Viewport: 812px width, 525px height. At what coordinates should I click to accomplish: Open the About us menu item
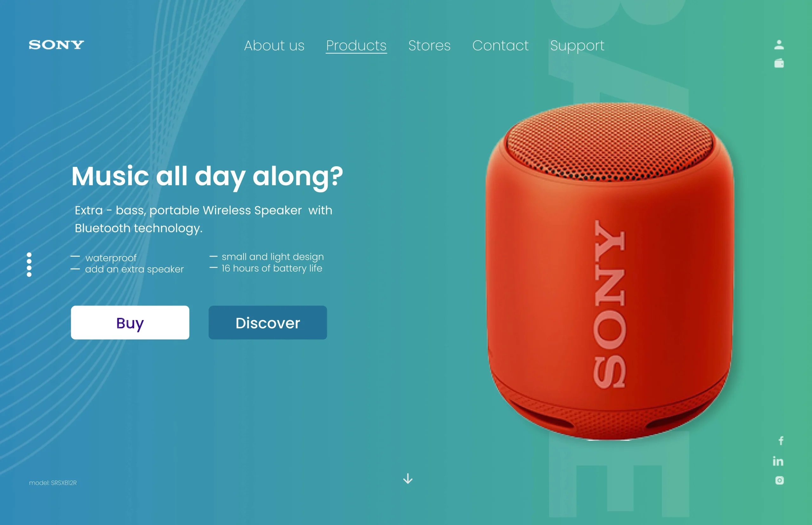tap(274, 45)
